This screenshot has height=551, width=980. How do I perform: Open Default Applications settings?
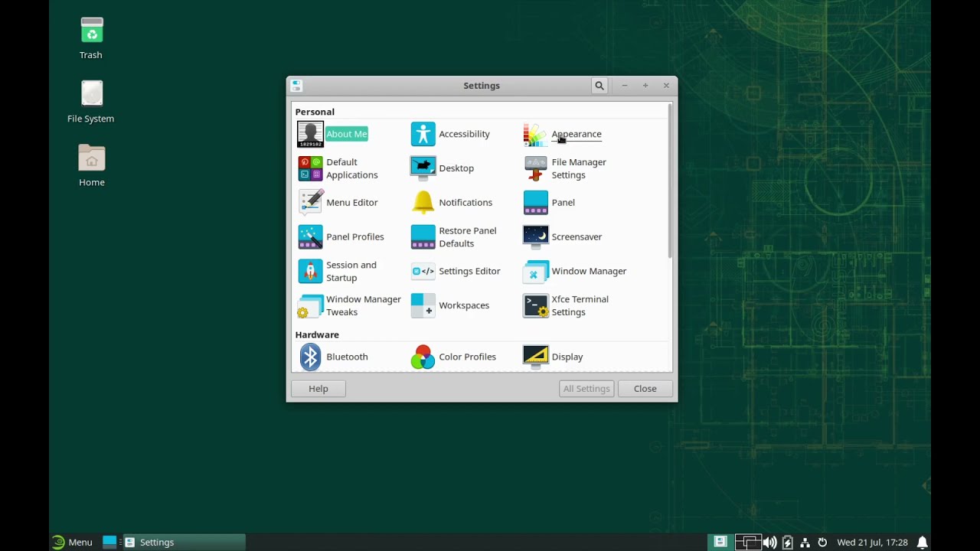(x=338, y=168)
